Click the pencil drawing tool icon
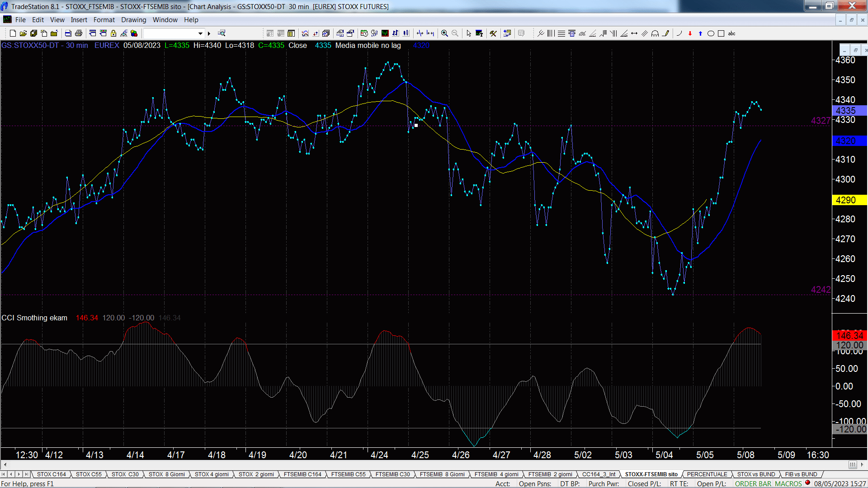 [666, 33]
